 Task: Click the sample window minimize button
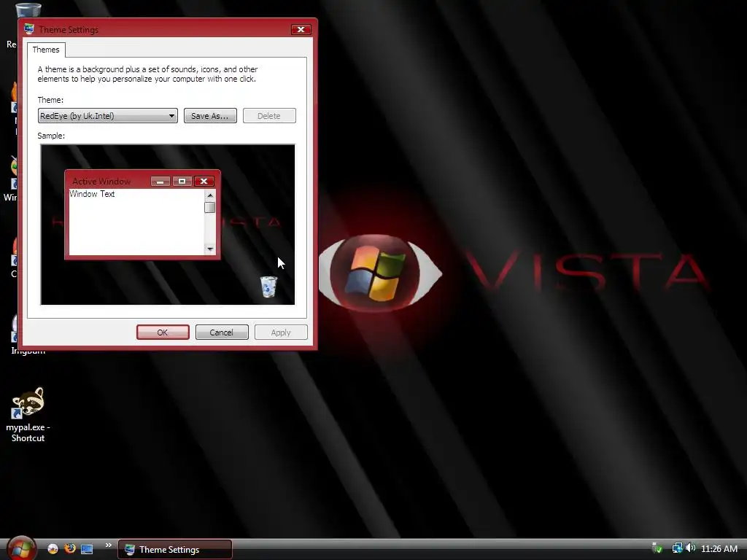[x=160, y=182]
